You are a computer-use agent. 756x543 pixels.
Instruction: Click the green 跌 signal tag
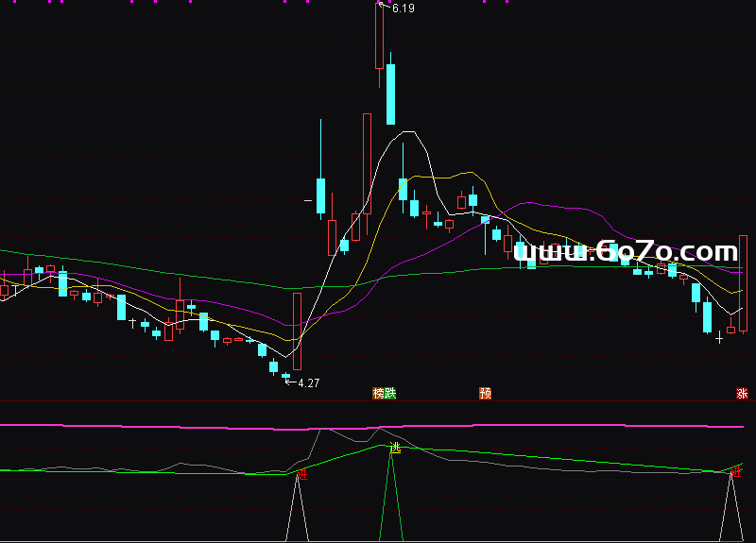tap(390, 393)
